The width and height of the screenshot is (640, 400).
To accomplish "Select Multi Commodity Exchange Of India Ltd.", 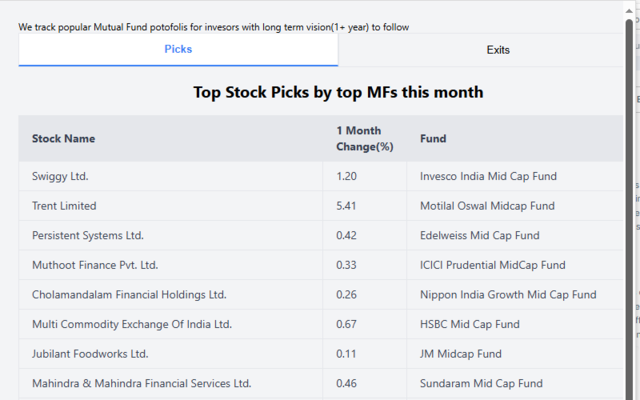I will click(x=131, y=324).
